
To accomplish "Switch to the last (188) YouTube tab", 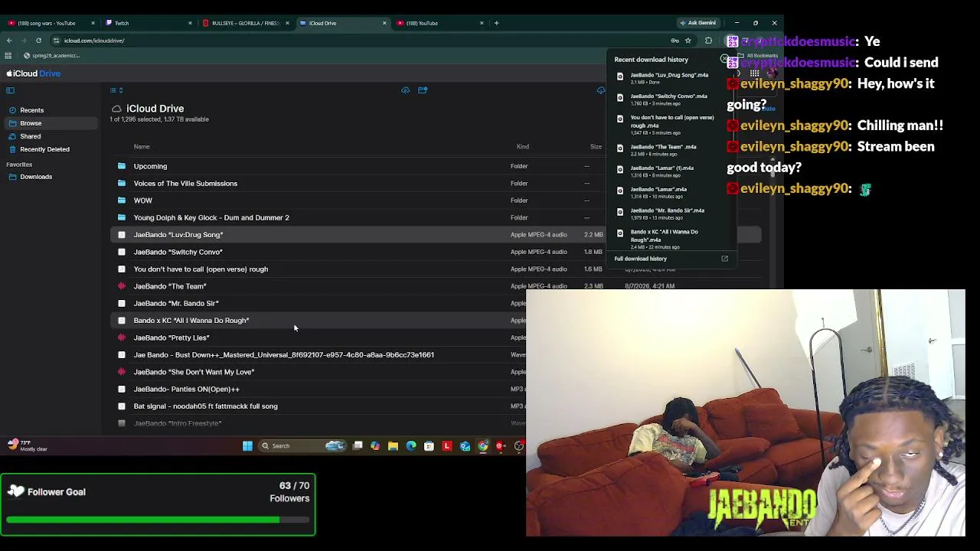I will [439, 23].
